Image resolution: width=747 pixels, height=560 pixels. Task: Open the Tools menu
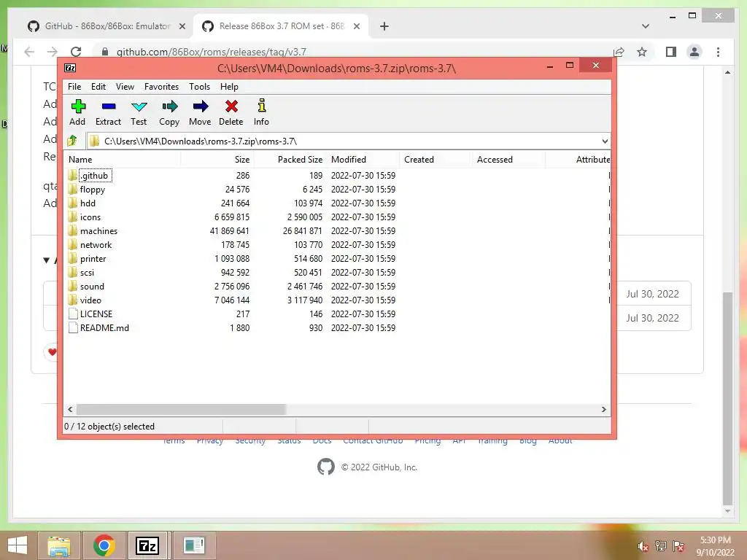[x=199, y=87]
